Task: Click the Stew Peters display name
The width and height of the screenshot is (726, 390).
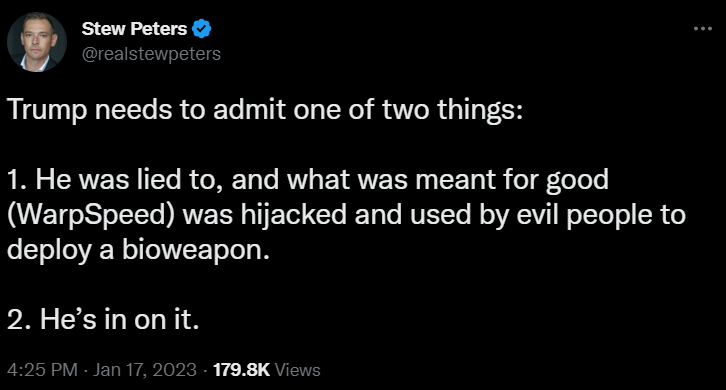Action: tap(134, 29)
